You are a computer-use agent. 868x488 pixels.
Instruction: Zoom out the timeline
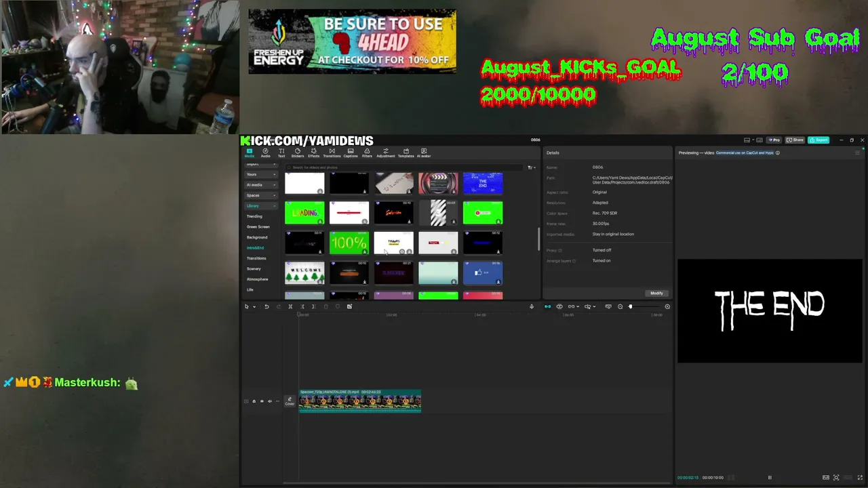pyautogui.click(x=620, y=307)
